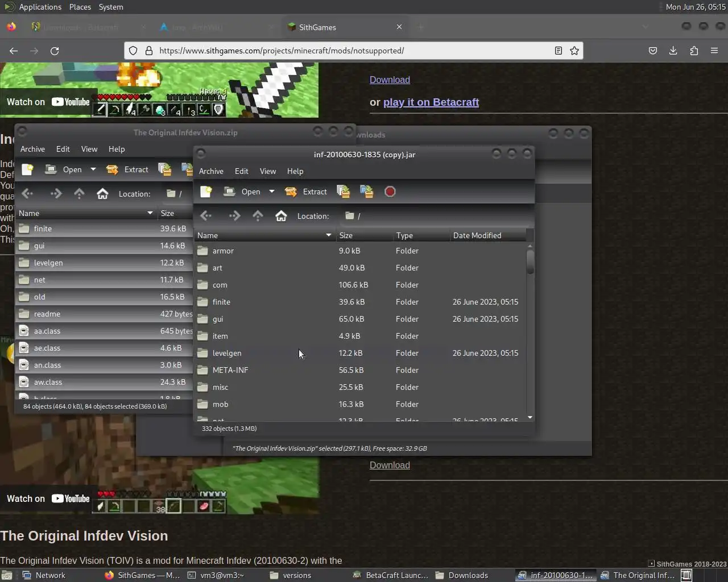The image size is (728, 582).
Task: Select misc folder in jar window
Action: (x=360, y=387)
